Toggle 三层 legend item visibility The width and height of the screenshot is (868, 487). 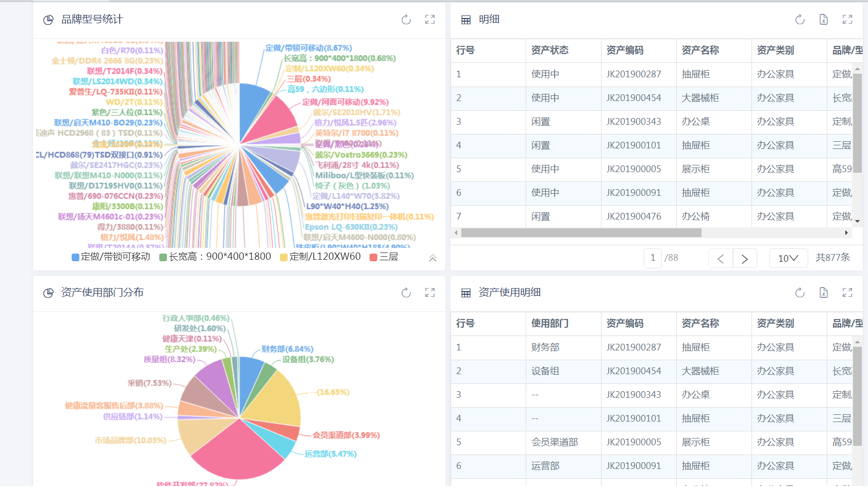coord(384,257)
